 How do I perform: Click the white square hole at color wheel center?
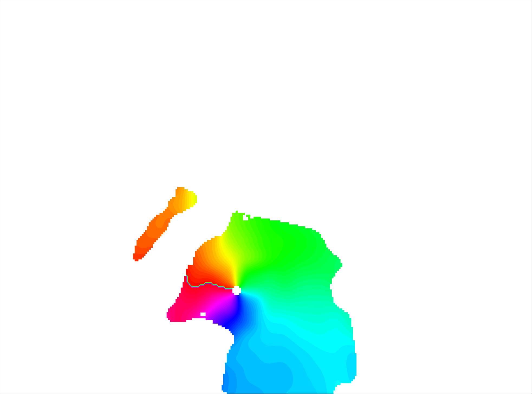point(237,290)
